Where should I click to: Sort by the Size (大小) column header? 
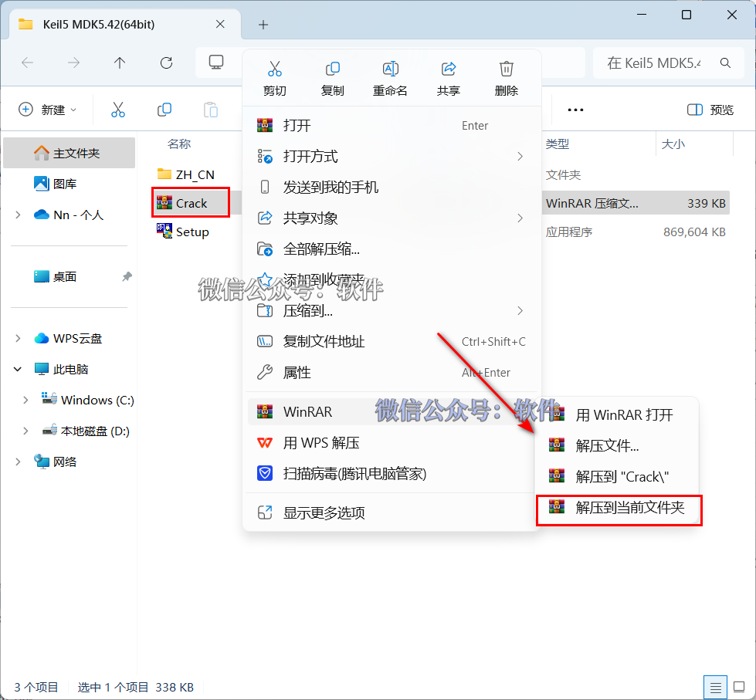pos(673,144)
